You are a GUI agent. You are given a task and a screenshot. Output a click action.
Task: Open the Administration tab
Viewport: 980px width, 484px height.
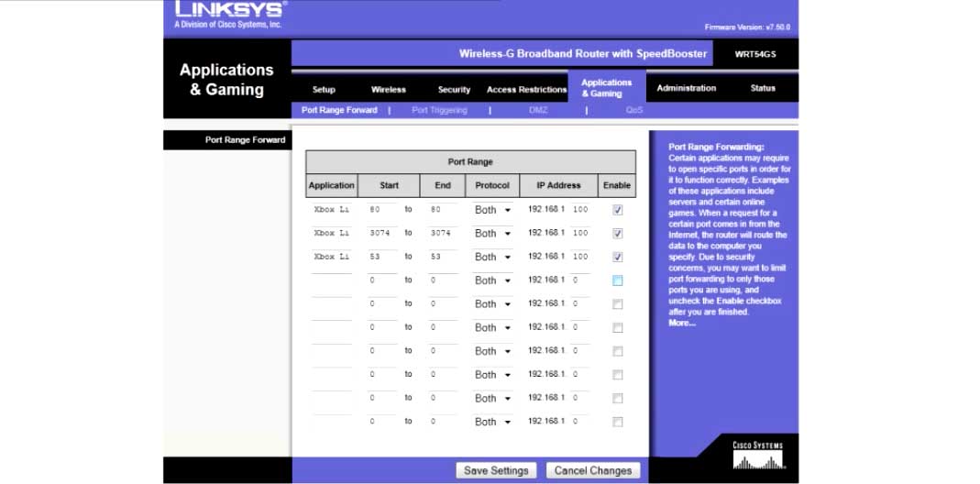point(687,88)
